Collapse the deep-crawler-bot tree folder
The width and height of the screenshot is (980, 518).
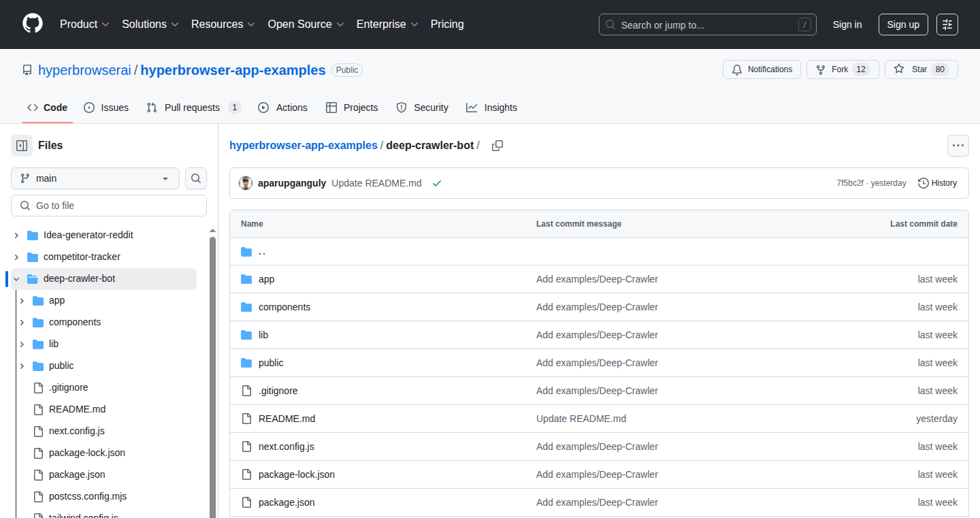coord(16,278)
